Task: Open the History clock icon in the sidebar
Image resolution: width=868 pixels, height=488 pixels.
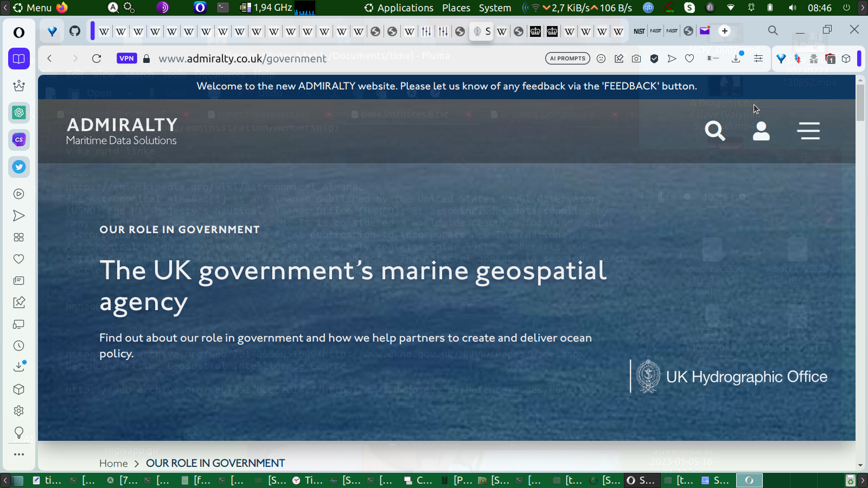Action: [19, 346]
